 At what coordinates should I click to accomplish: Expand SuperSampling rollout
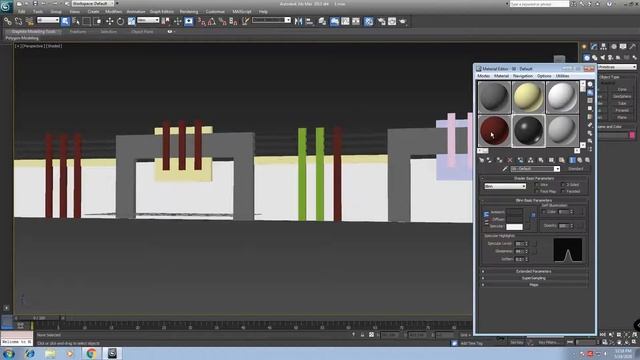click(x=534, y=278)
